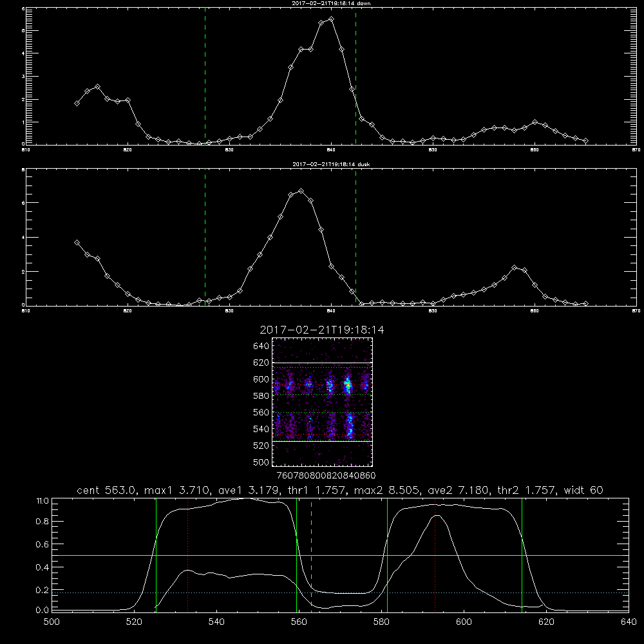Click the red dotted peak marker near 533
Screen dimensions: 644x644
187,554
